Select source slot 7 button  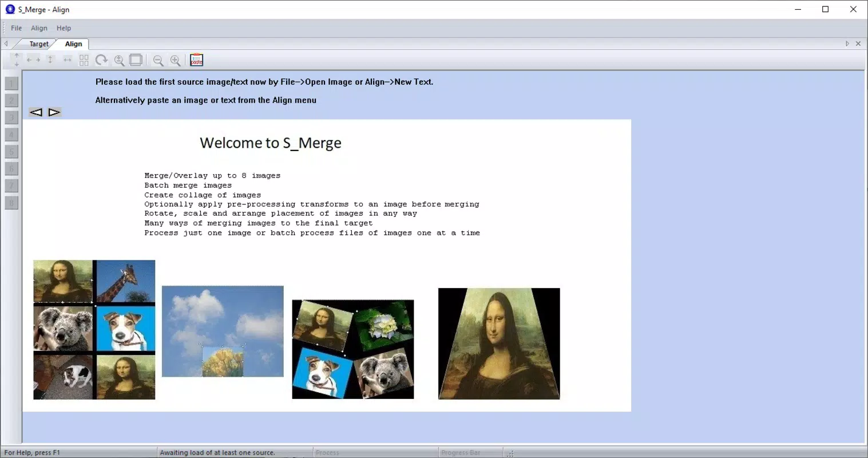click(x=11, y=185)
